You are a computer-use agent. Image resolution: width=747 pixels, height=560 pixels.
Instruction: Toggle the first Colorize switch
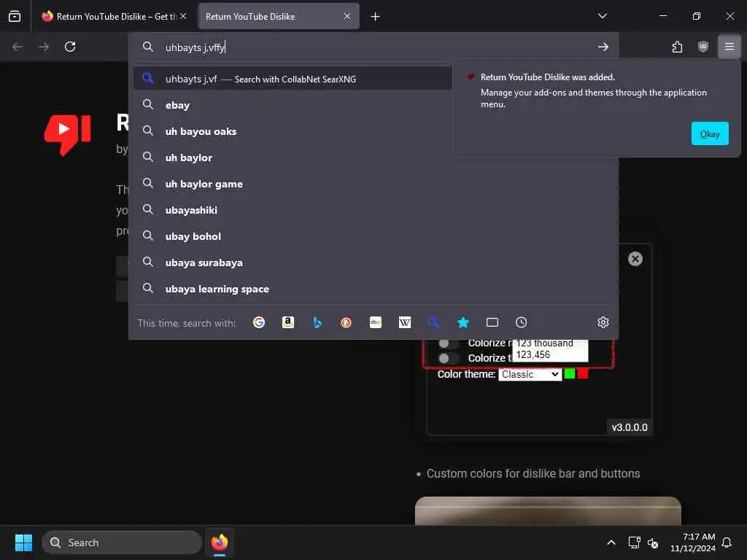pos(448,343)
